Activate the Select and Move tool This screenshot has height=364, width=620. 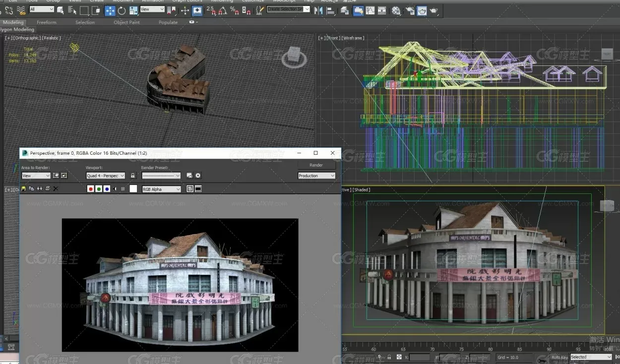pos(110,10)
